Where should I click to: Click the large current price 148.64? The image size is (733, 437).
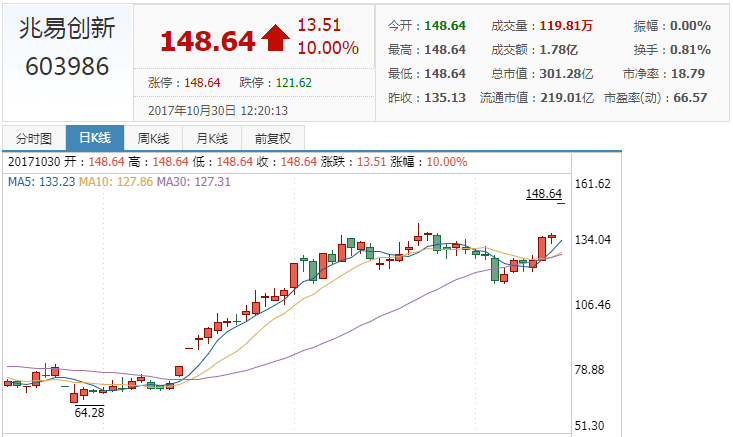click(x=207, y=41)
